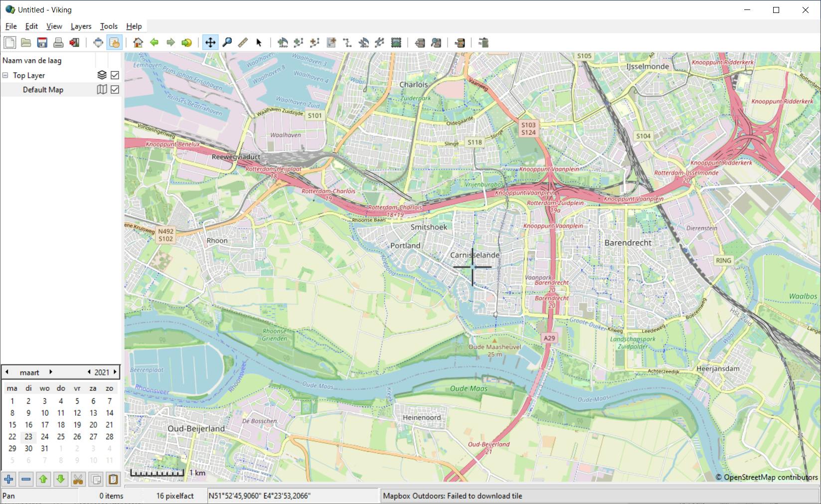This screenshot has height=504, width=821.
Task: Save file using the floppy disk icon
Action: pos(42,43)
